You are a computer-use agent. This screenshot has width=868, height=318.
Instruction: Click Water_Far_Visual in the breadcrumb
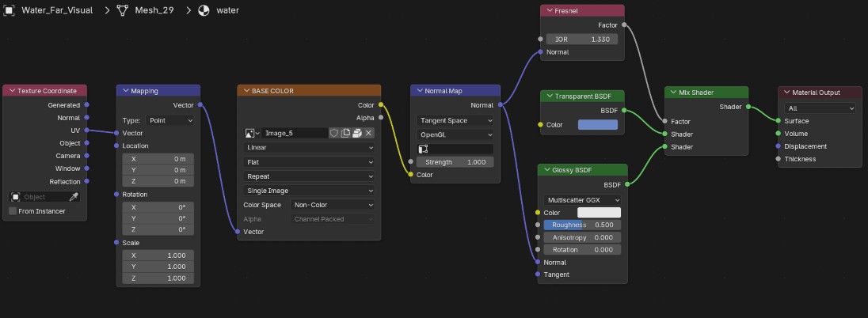57,10
